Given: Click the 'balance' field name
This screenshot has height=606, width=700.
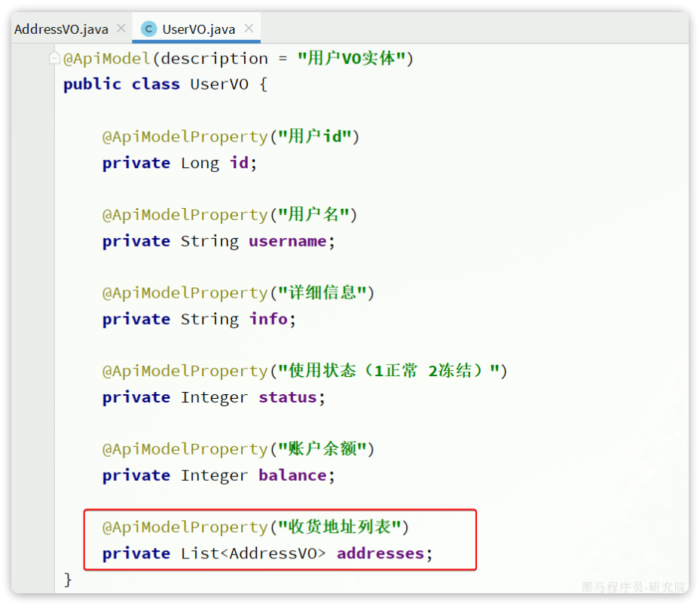Looking at the screenshot, I should coord(293,475).
